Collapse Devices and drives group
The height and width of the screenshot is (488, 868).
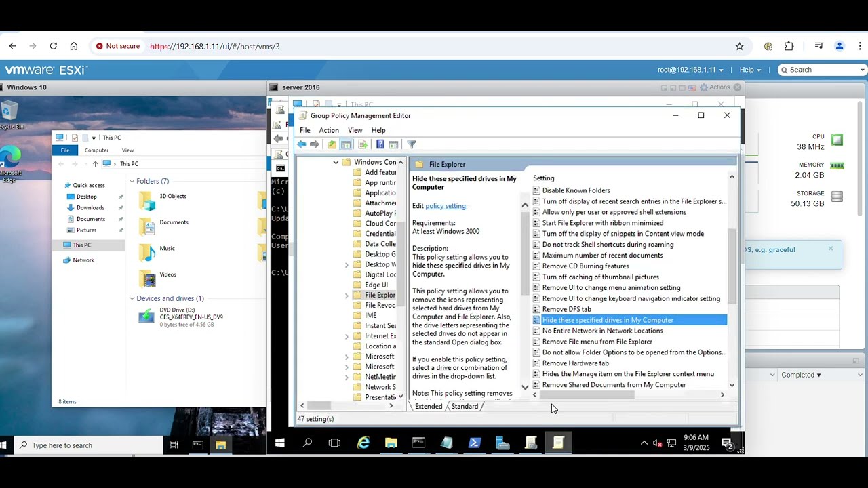[132, 298]
